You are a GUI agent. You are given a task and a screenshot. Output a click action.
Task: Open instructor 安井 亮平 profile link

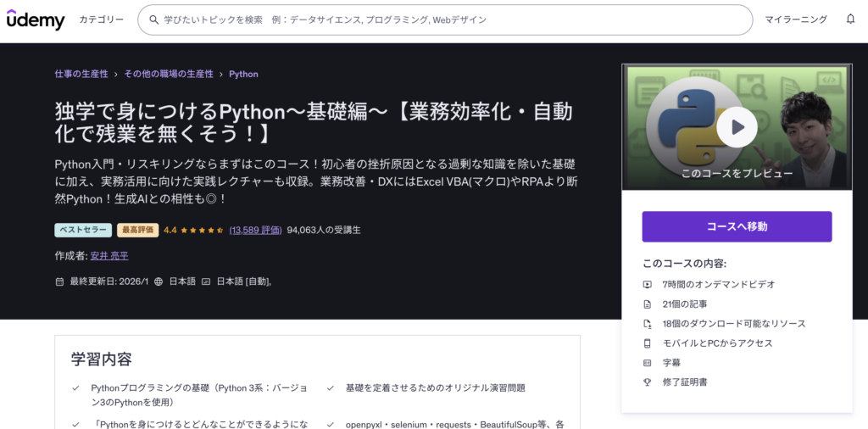click(x=109, y=255)
